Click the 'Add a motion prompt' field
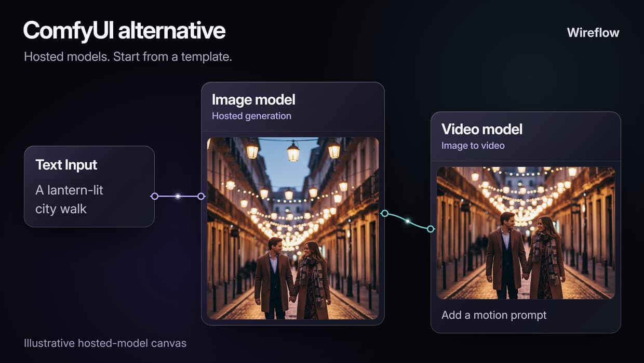 [x=494, y=315]
